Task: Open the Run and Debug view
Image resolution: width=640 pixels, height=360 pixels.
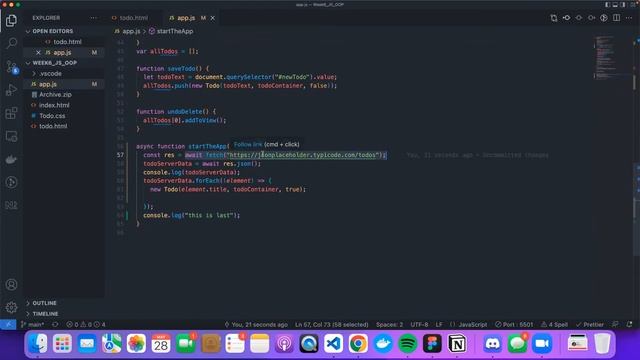Action: point(11,90)
